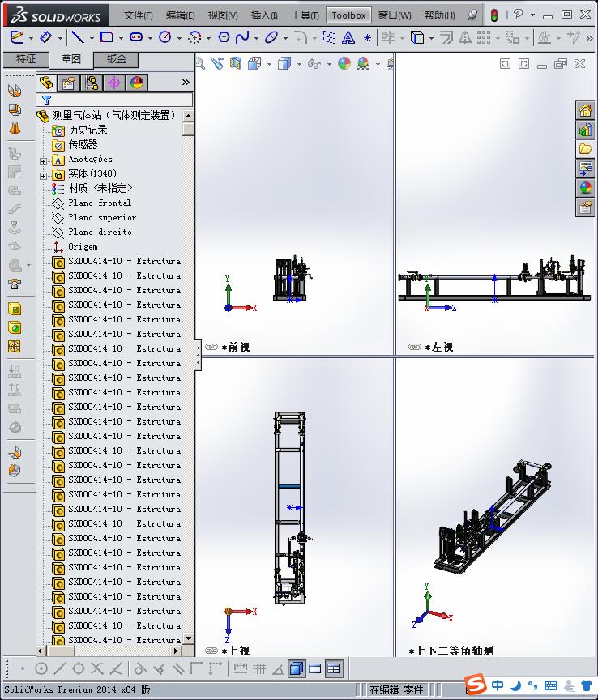Toggle Sogou Chinese input mode
Screen dimensions: 598x700
497,685
